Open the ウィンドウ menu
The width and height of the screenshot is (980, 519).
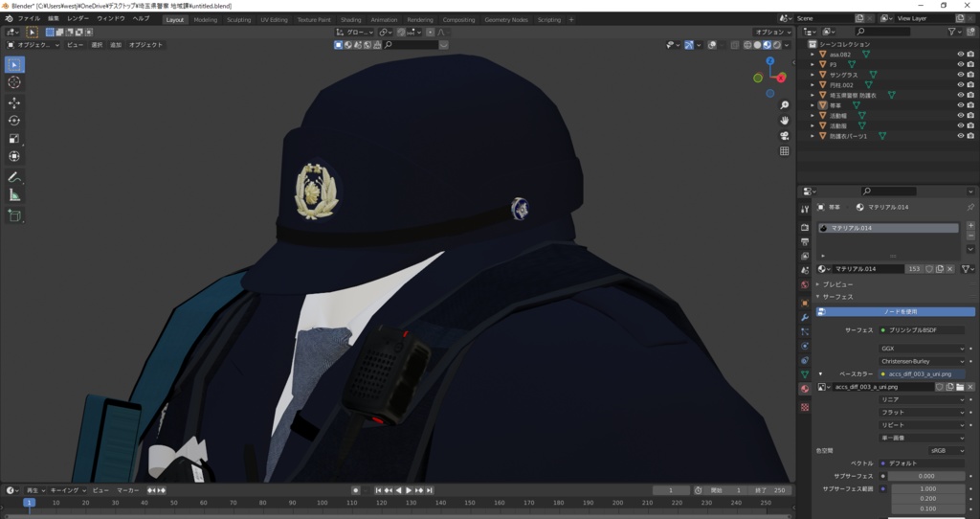(x=111, y=19)
